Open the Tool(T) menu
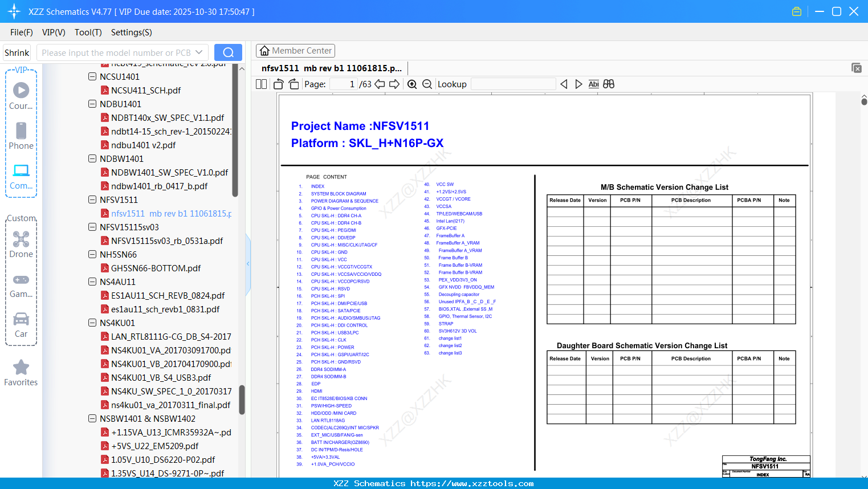The image size is (868, 489). [x=88, y=32]
